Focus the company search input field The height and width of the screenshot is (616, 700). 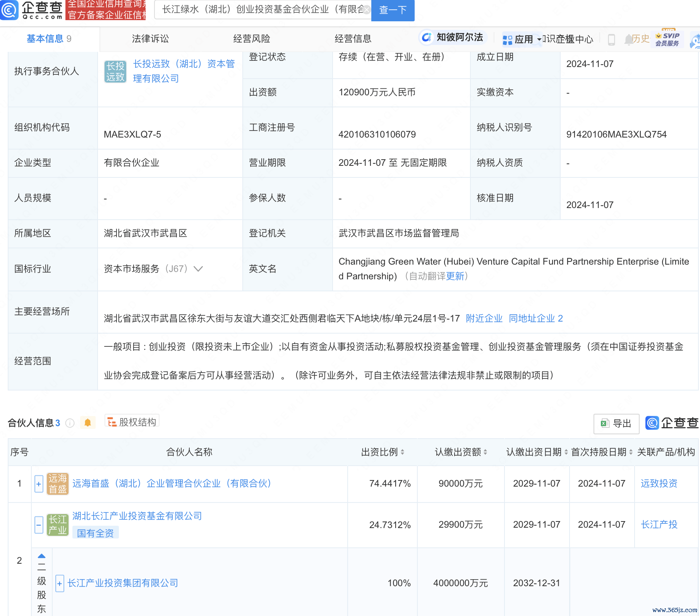point(262,10)
